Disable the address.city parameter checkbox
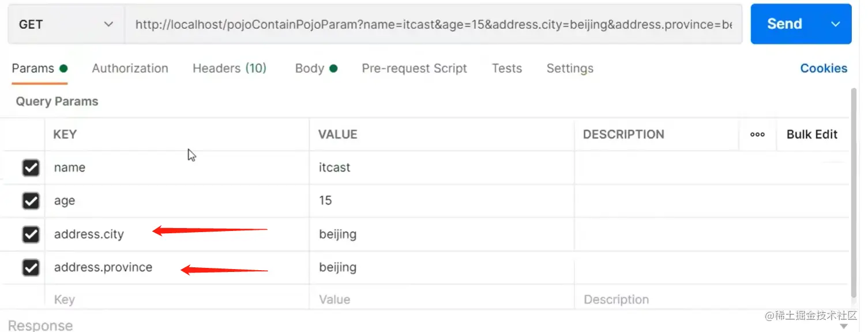The height and width of the screenshot is (332, 868). [x=31, y=234]
